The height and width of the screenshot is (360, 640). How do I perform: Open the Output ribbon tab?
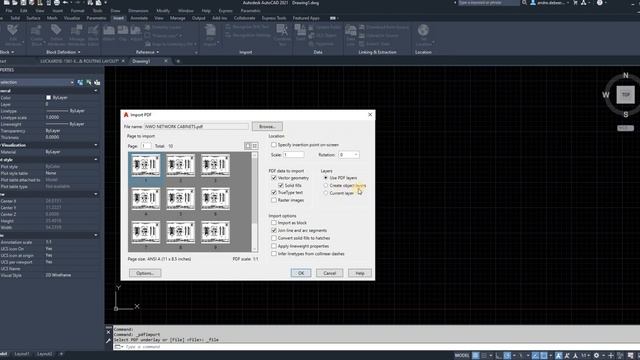point(198,18)
